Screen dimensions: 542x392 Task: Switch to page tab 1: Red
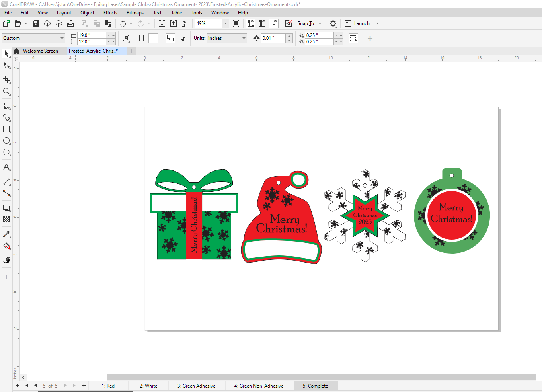pos(108,386)
